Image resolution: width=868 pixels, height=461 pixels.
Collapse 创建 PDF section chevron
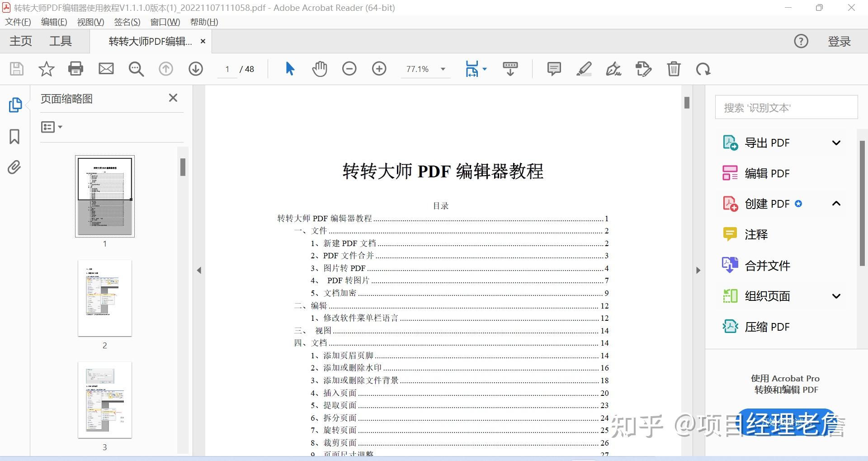(x=836, y=204)
